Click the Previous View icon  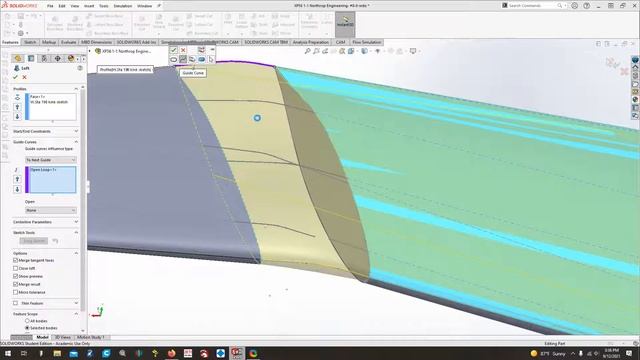pos(325,51)
